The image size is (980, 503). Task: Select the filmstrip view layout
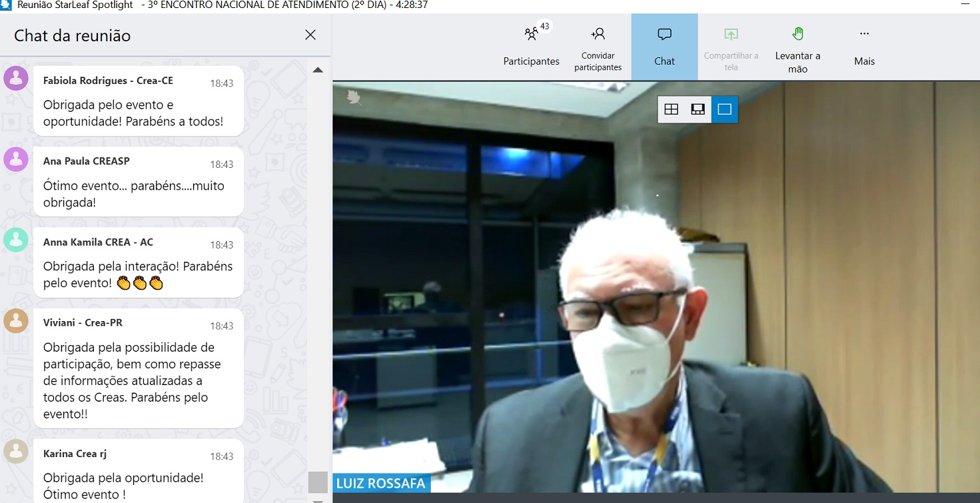698,109
